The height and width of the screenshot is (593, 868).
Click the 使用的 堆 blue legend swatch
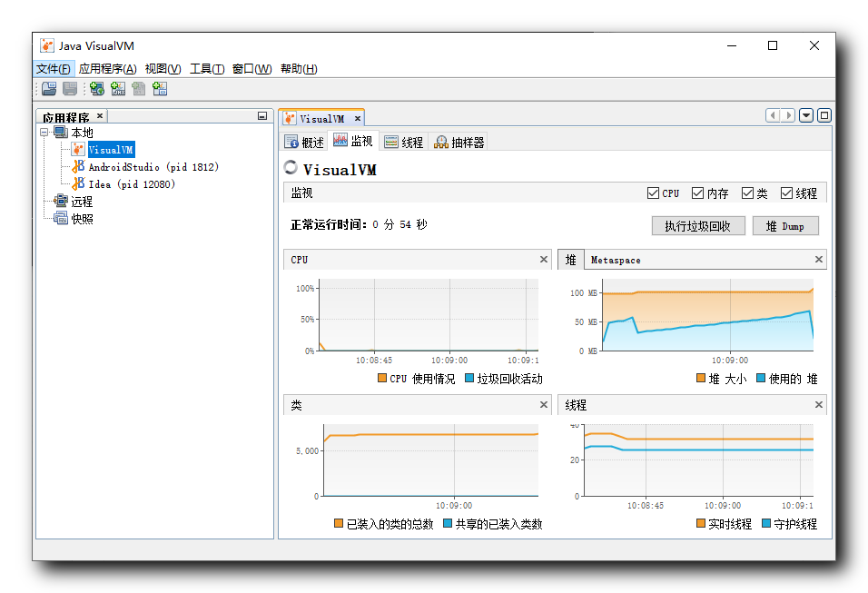(x=761, y=378)
